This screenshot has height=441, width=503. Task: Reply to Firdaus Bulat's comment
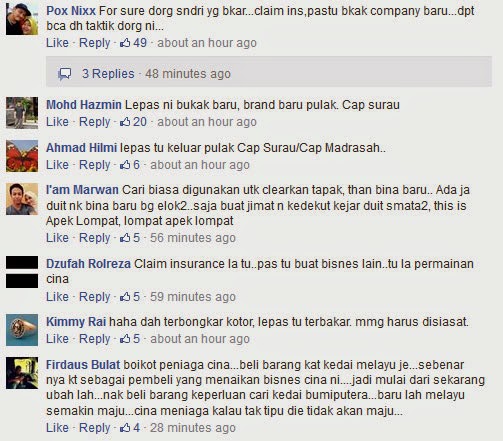95,428
